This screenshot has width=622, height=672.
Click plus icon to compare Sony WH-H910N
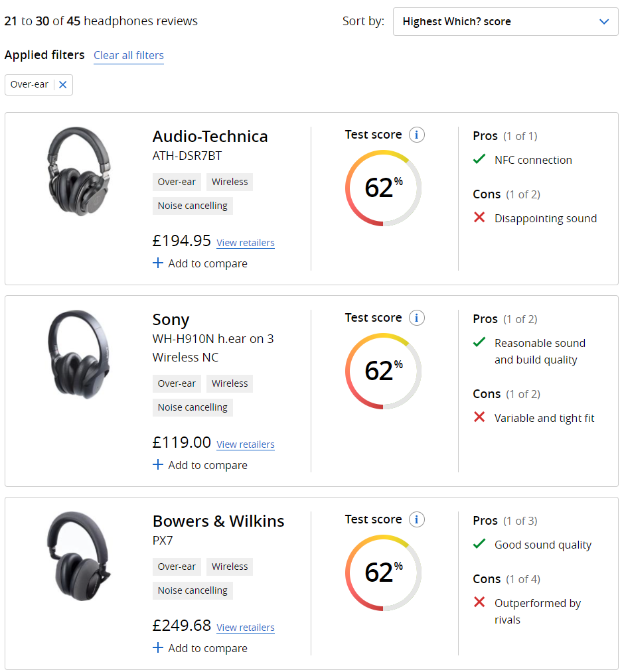point(158,465)
